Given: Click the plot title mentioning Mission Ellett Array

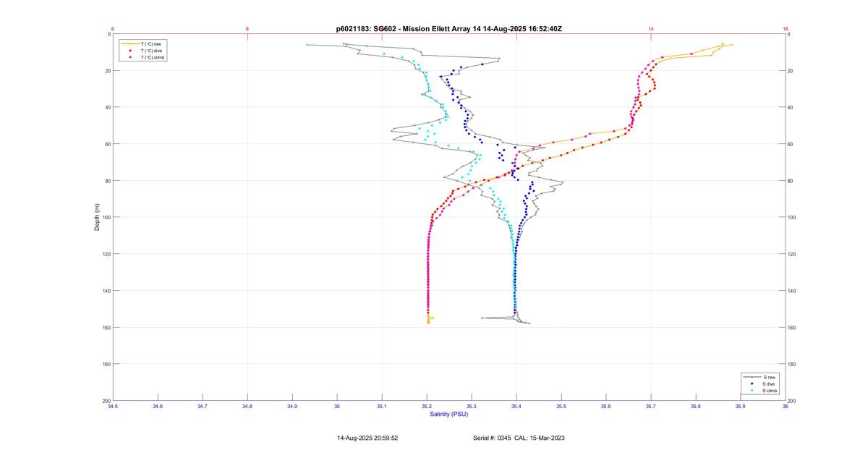Looking at the screenshot, I should pos(449,28).
